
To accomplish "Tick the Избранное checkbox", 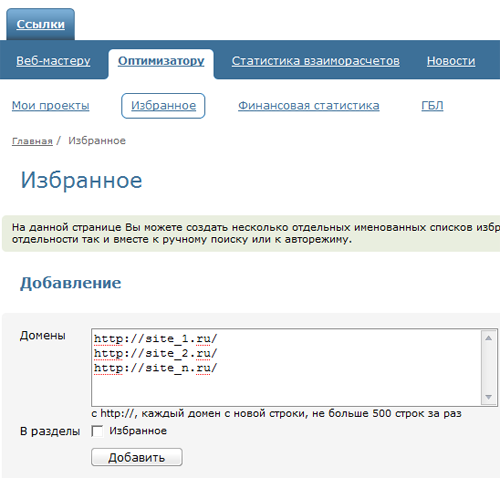I will pos(97,431).
